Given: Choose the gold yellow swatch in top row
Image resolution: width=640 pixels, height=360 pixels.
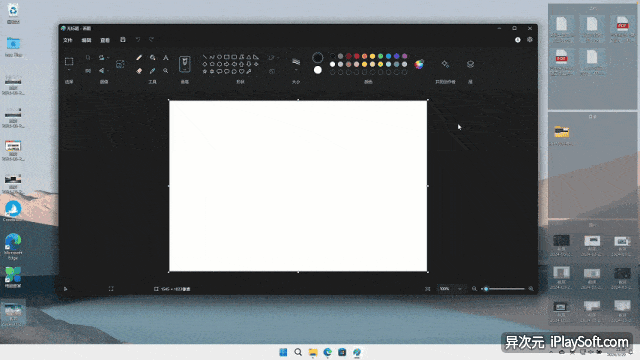Looking at the screenshot, I should pyautogui.click(x=372, y=56).
